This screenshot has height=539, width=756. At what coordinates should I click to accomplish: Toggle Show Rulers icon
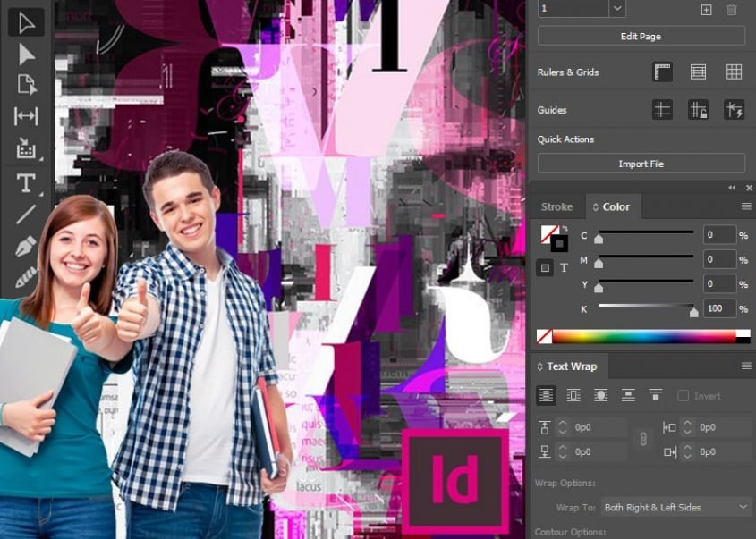pos(662,72)
